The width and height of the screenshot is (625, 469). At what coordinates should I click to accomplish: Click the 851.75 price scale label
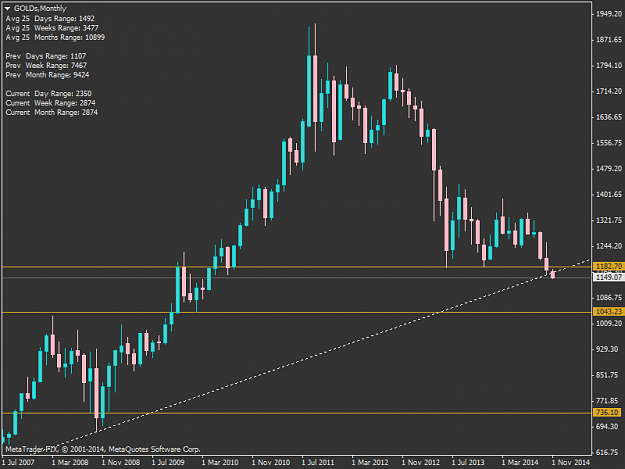pos(609,375)
